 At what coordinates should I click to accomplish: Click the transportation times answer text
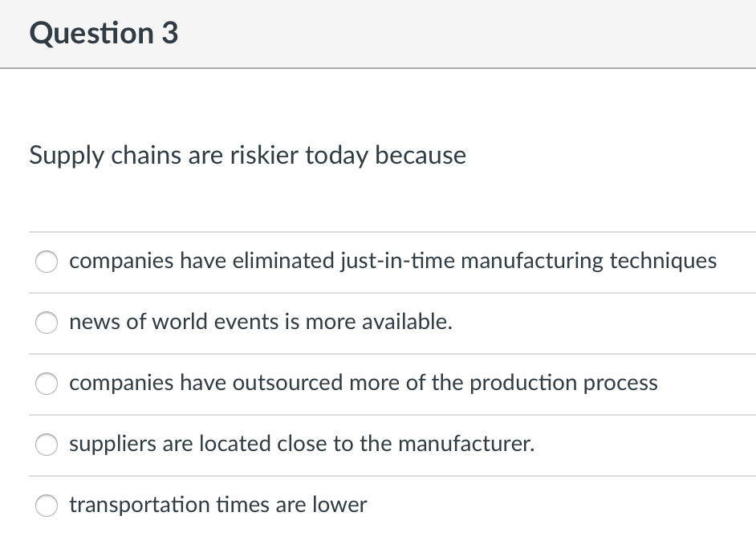click(x=218, y=505)
